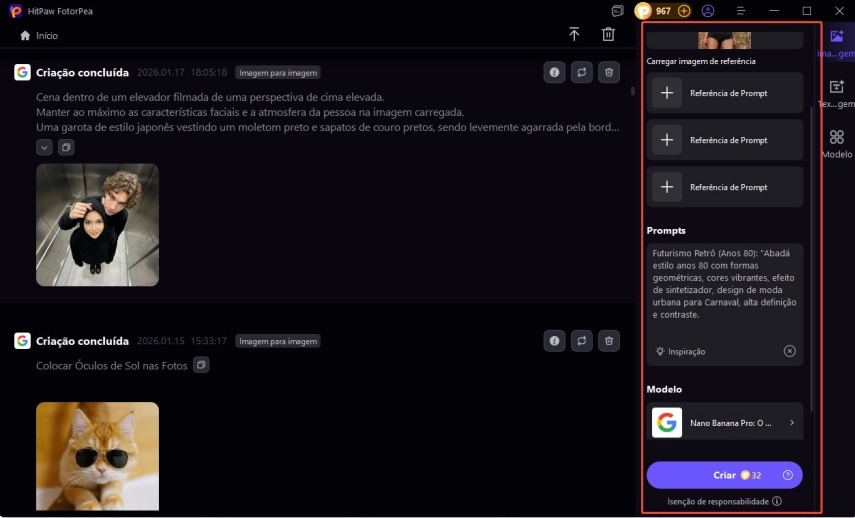Viewport: 855px width, 518px height.
Task: Open the Nano Banana Pro model selector
Action: pos(725,422)
